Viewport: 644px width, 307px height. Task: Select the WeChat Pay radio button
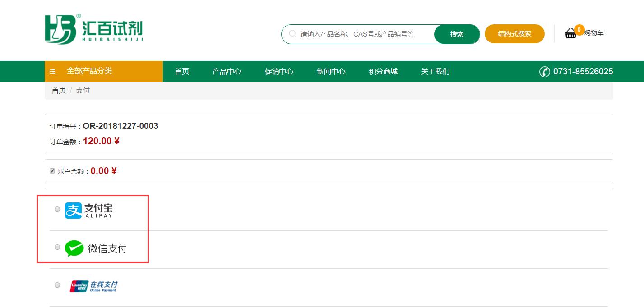point(57,247)
